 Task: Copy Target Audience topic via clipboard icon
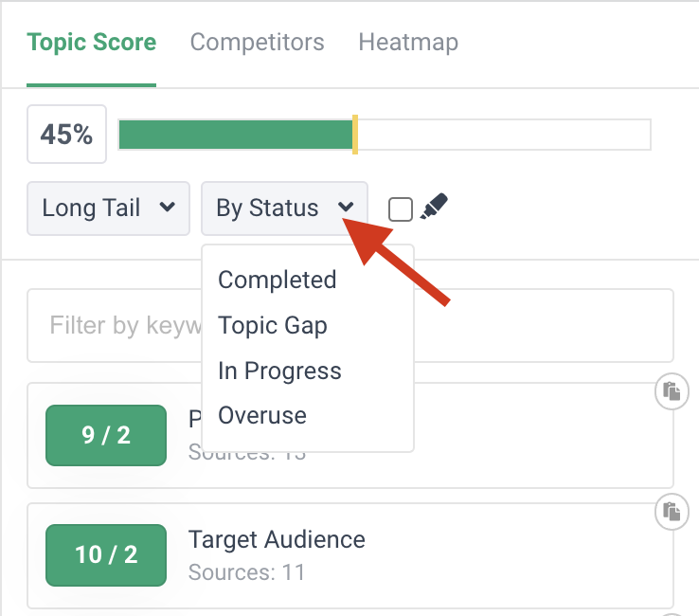[x=672, y=512]
